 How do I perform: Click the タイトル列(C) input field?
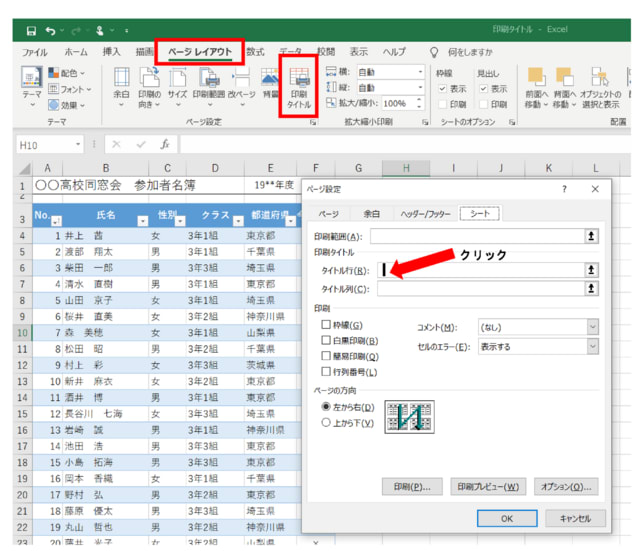click(x=480, y=289)
